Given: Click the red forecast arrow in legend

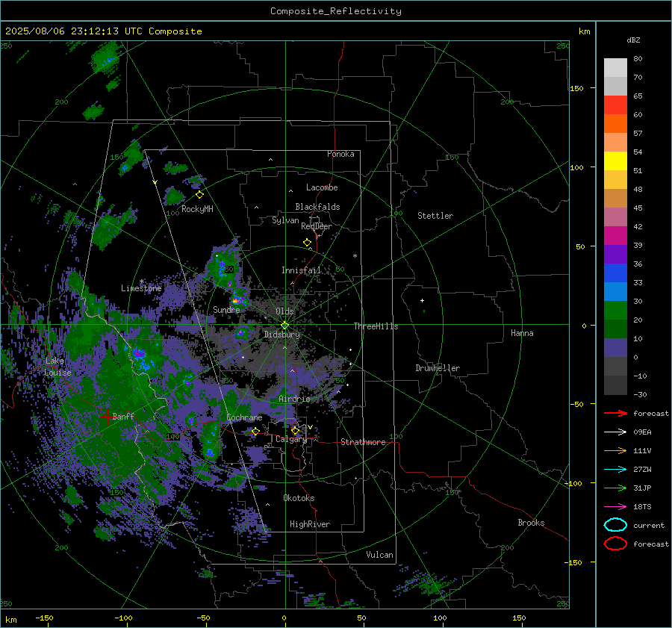Looking at the screenshot, I should click(x=615, y=413).
